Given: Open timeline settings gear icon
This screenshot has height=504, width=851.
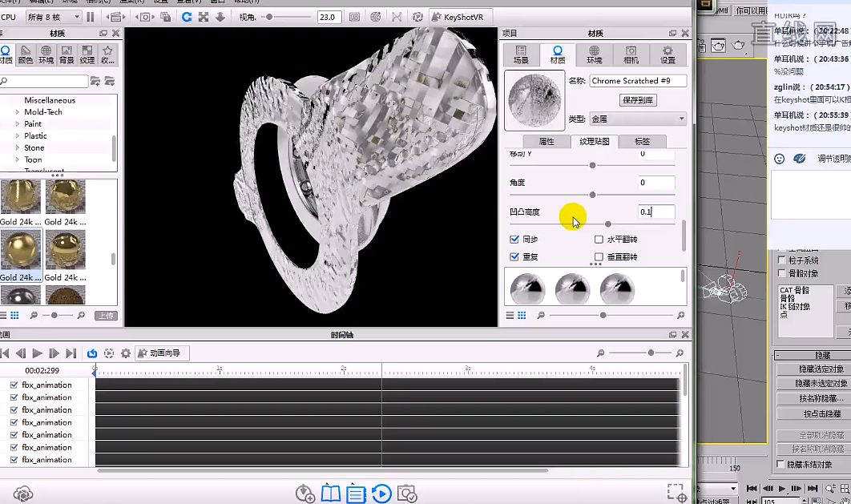Looking at the screenshot, I should tap(126, 353).
